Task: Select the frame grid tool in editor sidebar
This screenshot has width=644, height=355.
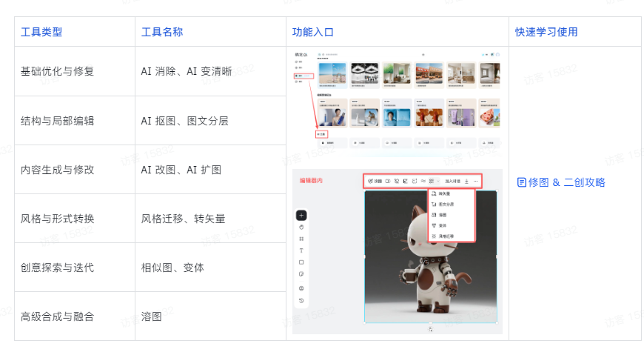Action: coord(301,239)
